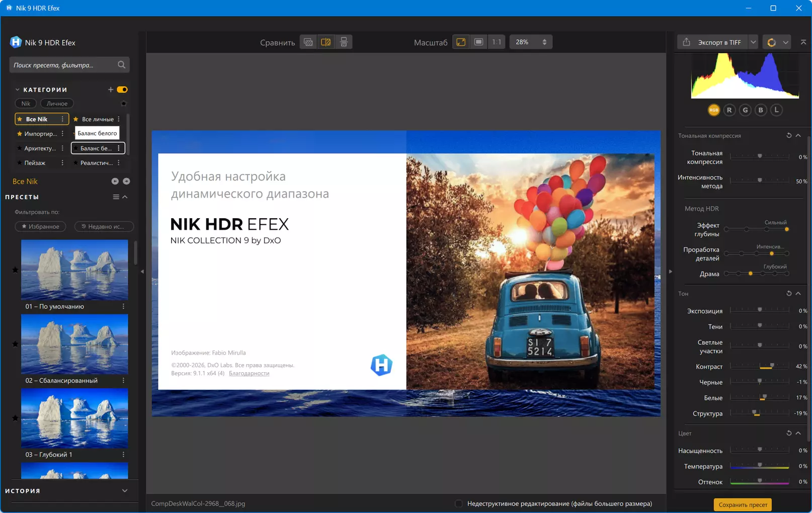Click the Сохранить пресет button
This screenshot has width=812, height=513.
point(743,505)
